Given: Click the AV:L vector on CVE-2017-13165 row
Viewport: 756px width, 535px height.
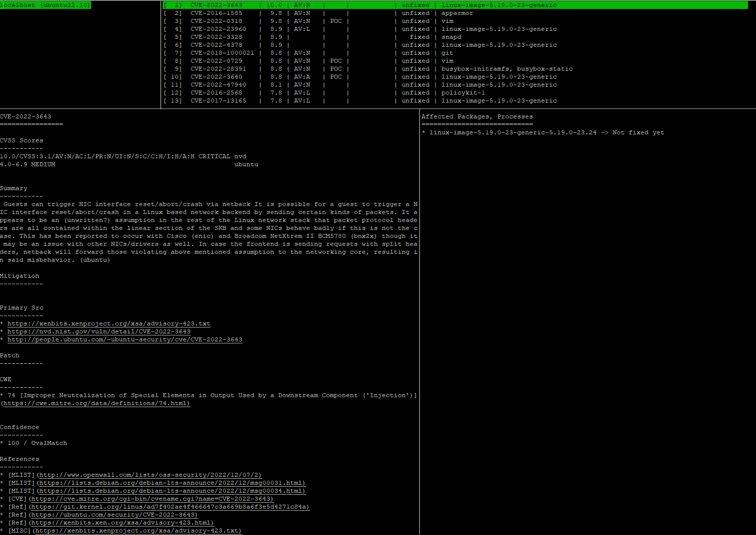Looking at the screenshot, I should 302,101.
